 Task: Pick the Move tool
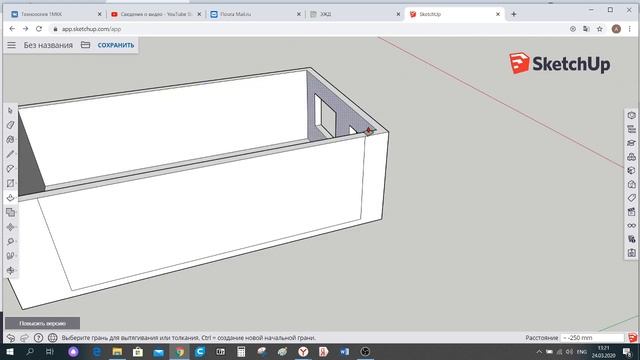(11, 227)
